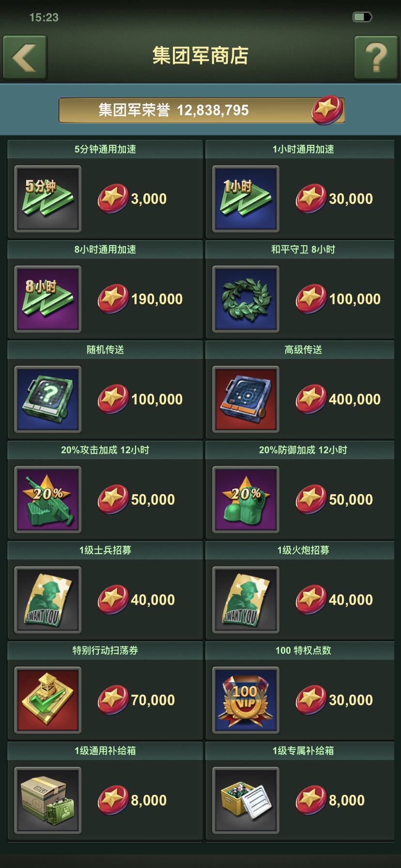Tap the 8小时通用加速 purple icon
This screenshot has width=401, height=868.
(48, 299)
